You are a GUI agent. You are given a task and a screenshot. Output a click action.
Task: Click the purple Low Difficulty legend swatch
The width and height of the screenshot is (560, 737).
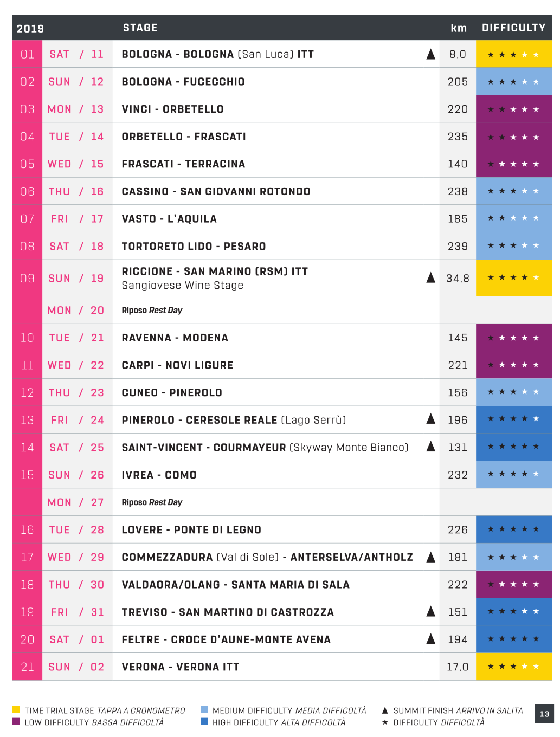point(16,722)
